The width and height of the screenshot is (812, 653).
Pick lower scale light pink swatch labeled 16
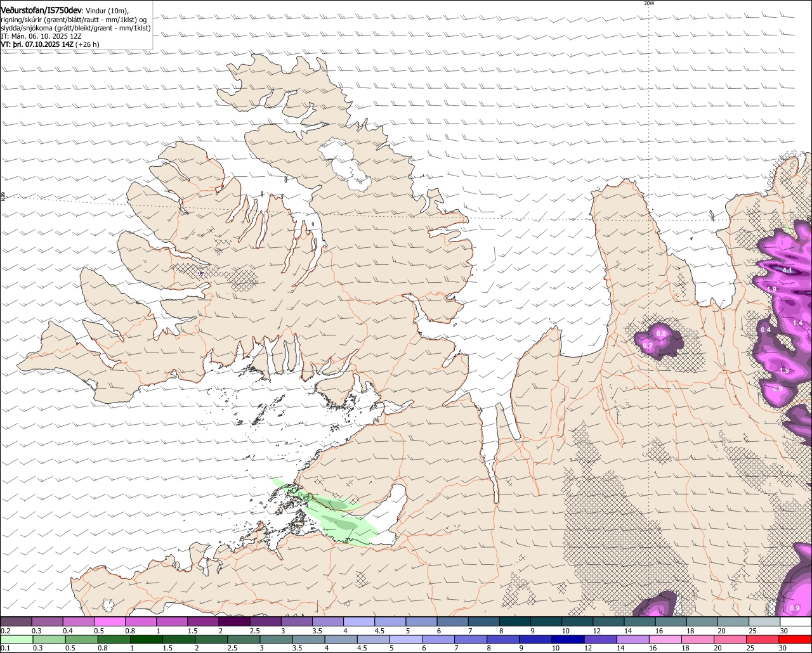[x=664, y=639]
